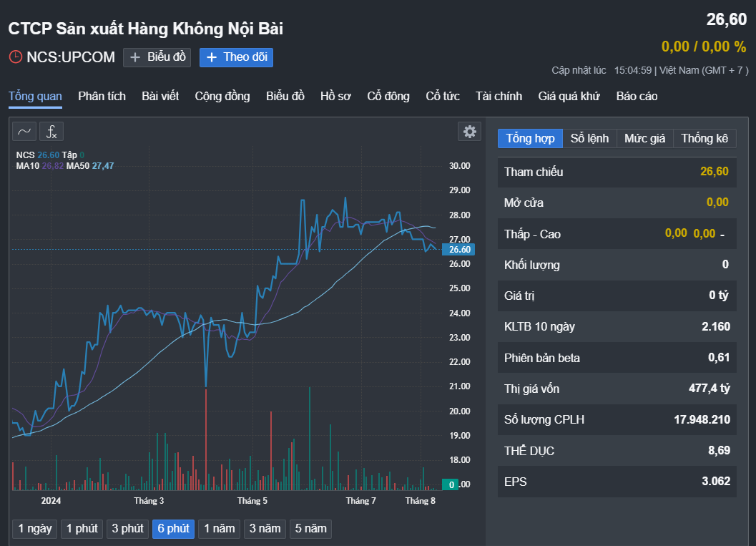Click the Tháng 7 time axis label

[360, 501]
